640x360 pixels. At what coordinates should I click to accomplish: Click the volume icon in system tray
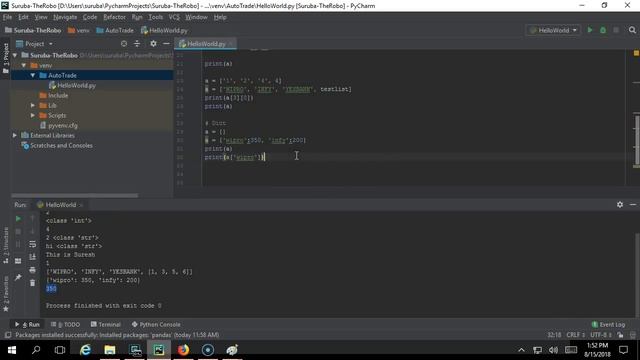(x=553, y=350)
